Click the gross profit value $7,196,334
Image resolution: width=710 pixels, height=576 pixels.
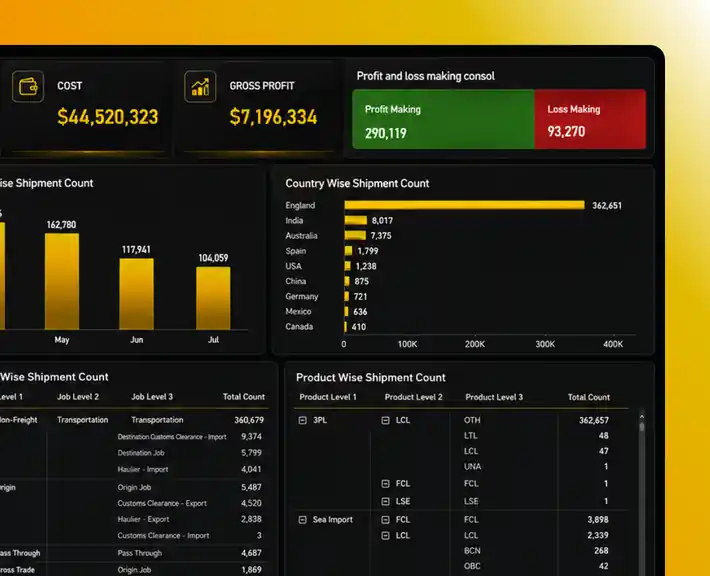click(x=273, y=117)
